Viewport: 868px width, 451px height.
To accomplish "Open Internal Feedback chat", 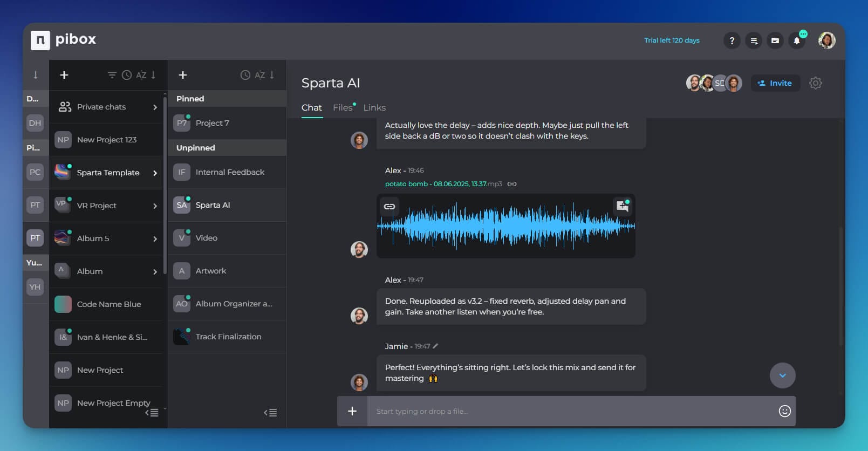I will pyautogui.click(x=227, y=172).
